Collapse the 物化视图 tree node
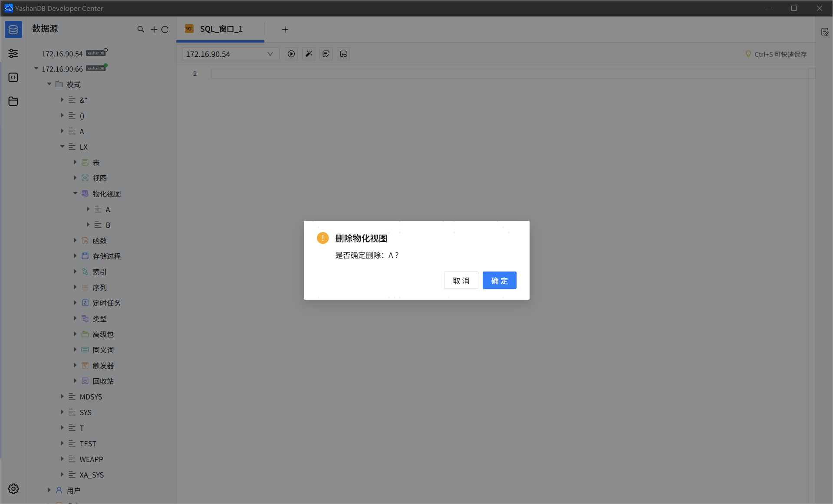833x504 pixels. point(75,194)
